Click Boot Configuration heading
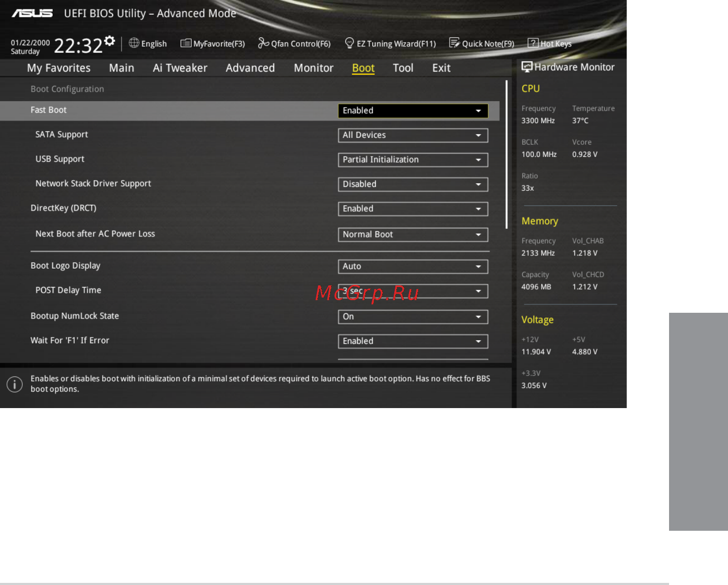This screenshot has width=728, height=585. 67,89
